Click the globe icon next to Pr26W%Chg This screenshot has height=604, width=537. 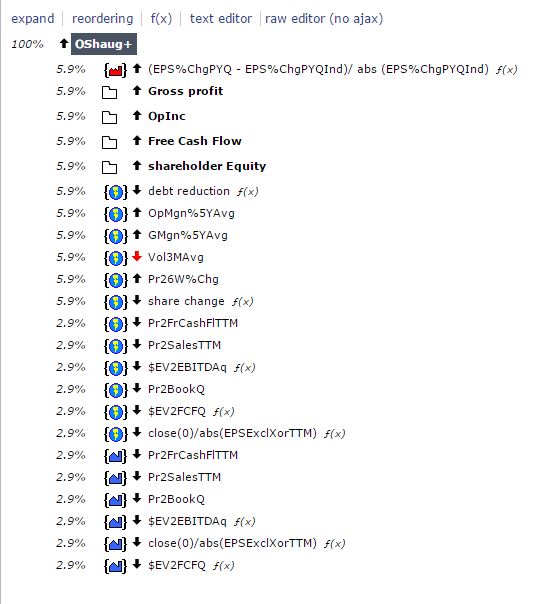(x=116, y=280)
